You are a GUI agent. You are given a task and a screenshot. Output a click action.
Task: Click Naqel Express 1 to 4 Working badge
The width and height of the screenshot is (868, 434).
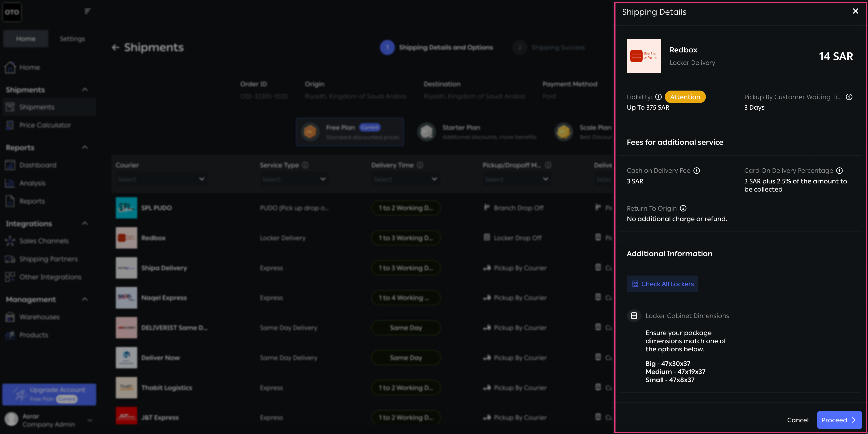[x=406, y=298]
